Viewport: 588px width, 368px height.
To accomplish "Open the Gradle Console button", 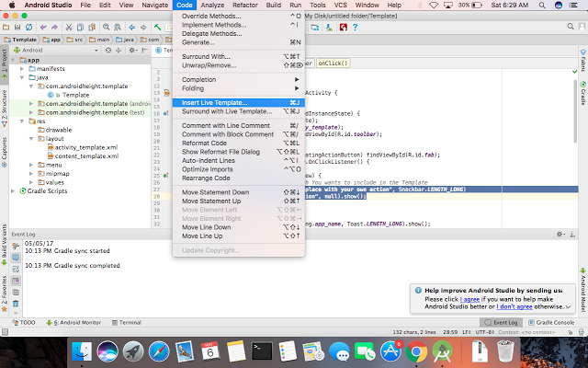I will [551, 322].
